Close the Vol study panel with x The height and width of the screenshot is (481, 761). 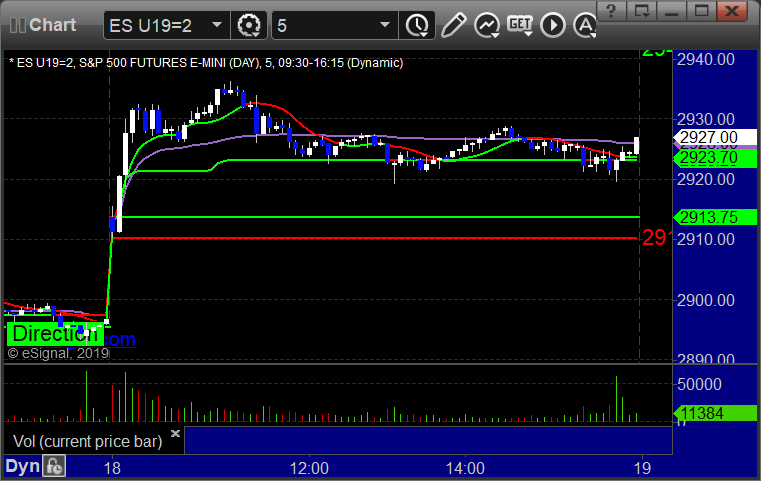(x=175, y=433)
